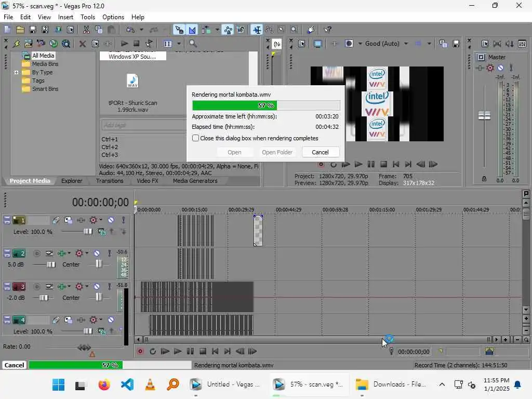Viewport: 532px width, 399px height.
Task: Open track 3 audio routing dropdown arrow
Action: point(69,286)
